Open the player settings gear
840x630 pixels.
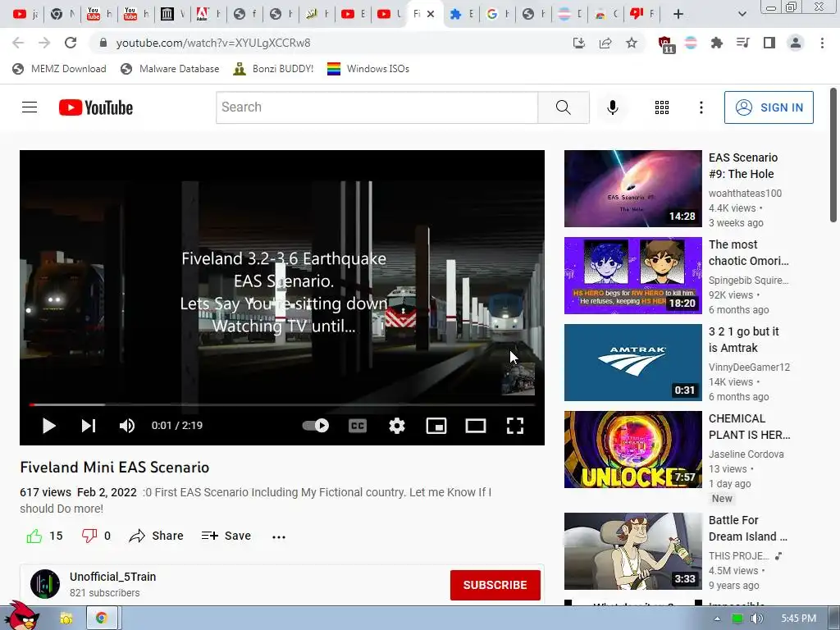(396, 426)
